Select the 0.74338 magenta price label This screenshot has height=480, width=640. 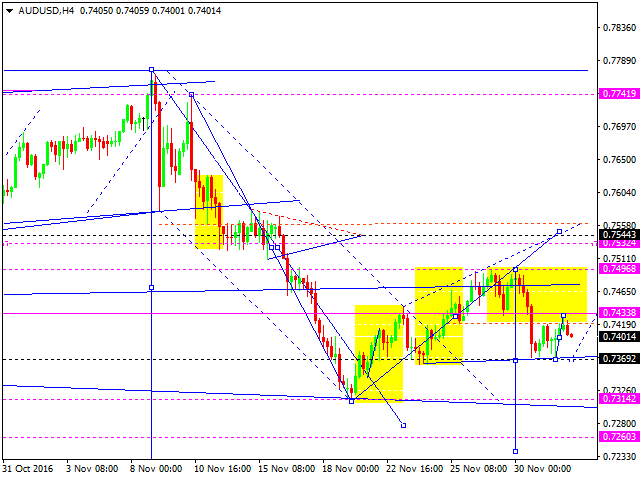pos(619,313)
